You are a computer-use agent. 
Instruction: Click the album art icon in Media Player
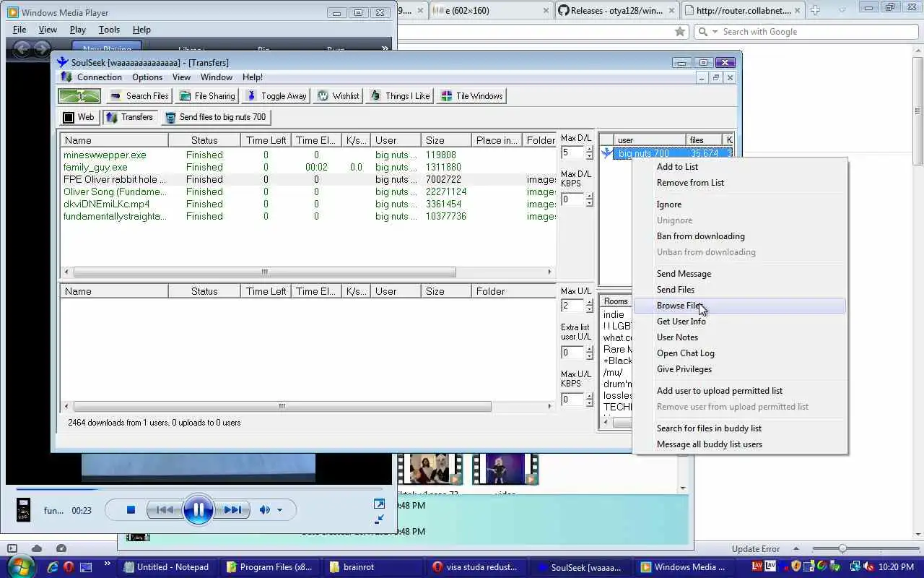pos(24,510)
